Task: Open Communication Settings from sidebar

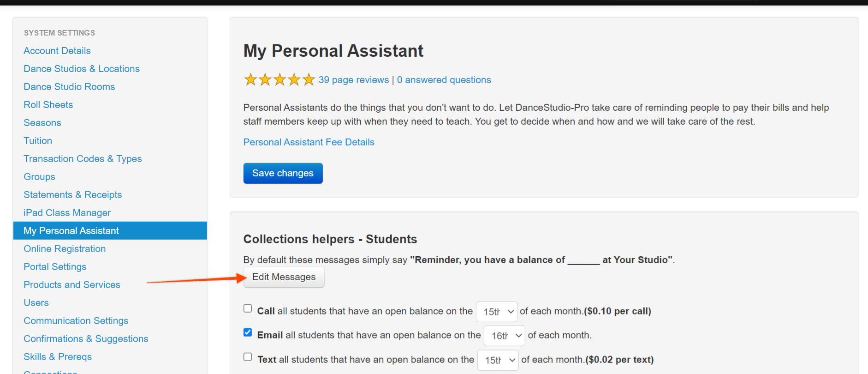Action: click(76, 321)
